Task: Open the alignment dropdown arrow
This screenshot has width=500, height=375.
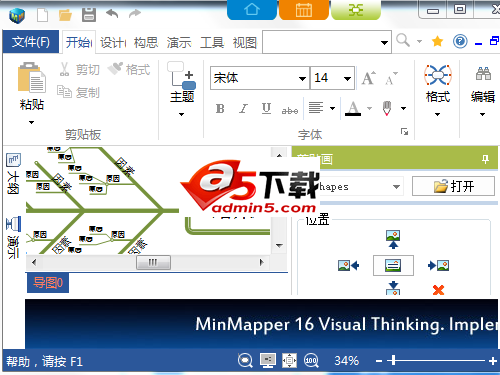Action: pyautogui.click(x=332, y=108)
